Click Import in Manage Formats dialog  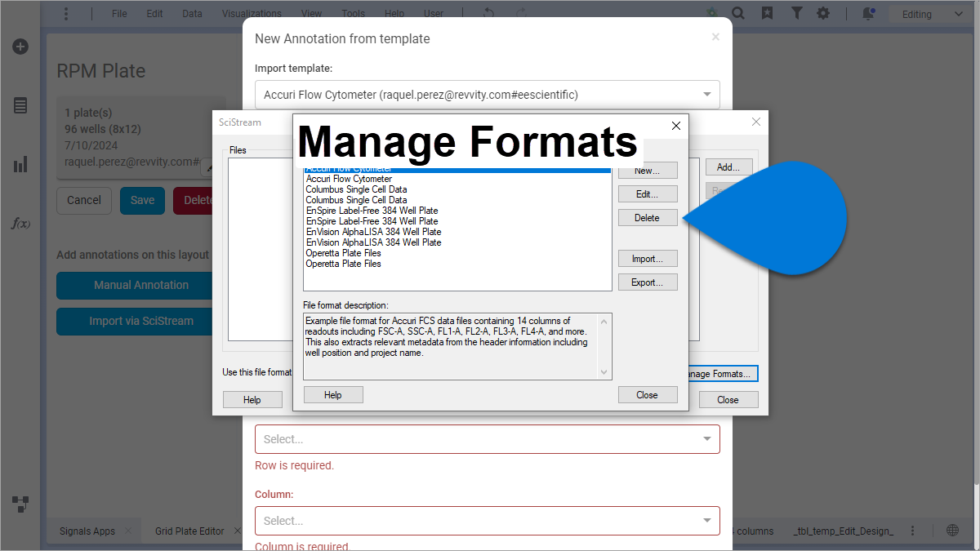(647, 259)
